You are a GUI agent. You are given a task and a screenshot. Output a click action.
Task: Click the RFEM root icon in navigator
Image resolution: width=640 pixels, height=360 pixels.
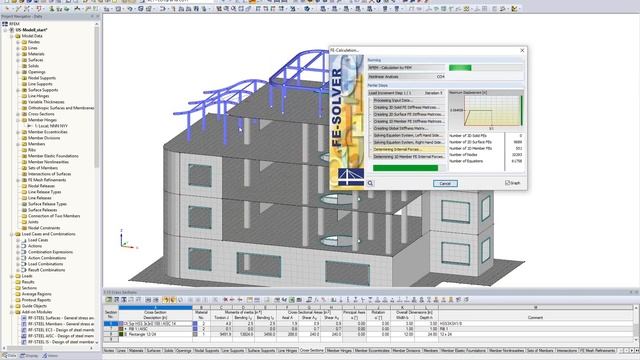pos(5,24)
